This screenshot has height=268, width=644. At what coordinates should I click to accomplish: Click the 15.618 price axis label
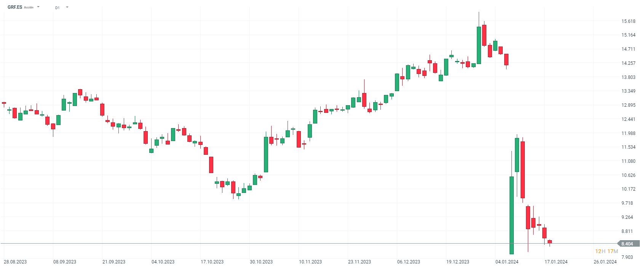coord(628,21)
